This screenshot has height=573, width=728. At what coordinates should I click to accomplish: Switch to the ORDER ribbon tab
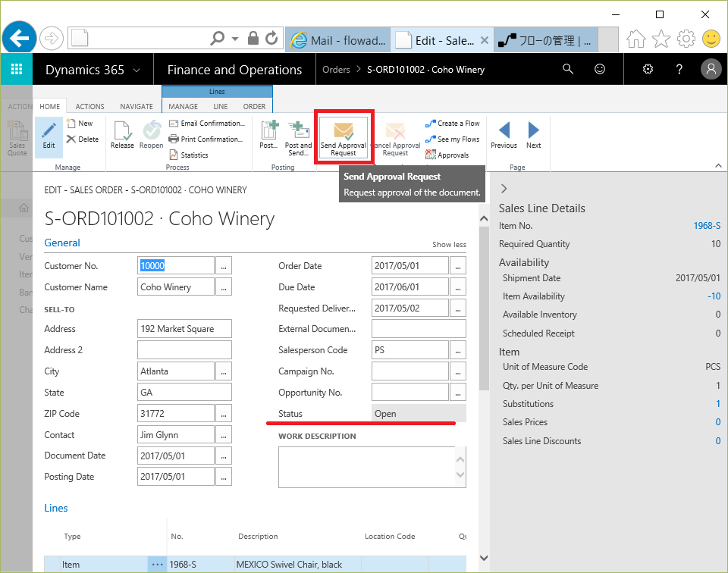[x=255, y=106]
